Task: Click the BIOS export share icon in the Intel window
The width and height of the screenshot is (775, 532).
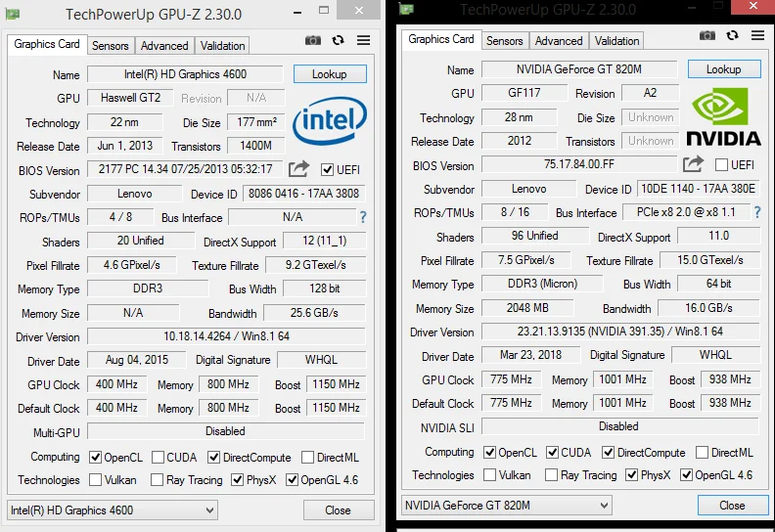Action: (299, 169)
